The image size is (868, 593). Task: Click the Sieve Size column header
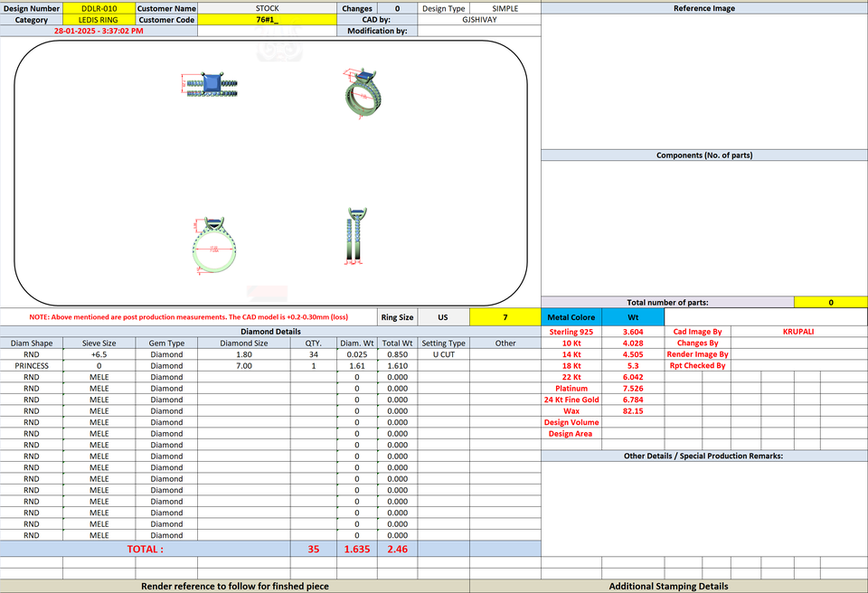(x=99, y=344)
